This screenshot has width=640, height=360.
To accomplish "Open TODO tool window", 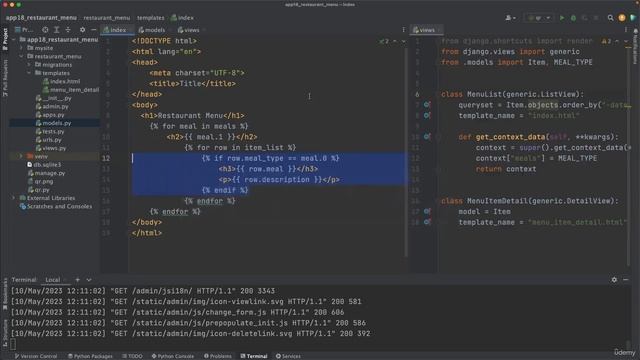I will (x=132, y=356).
